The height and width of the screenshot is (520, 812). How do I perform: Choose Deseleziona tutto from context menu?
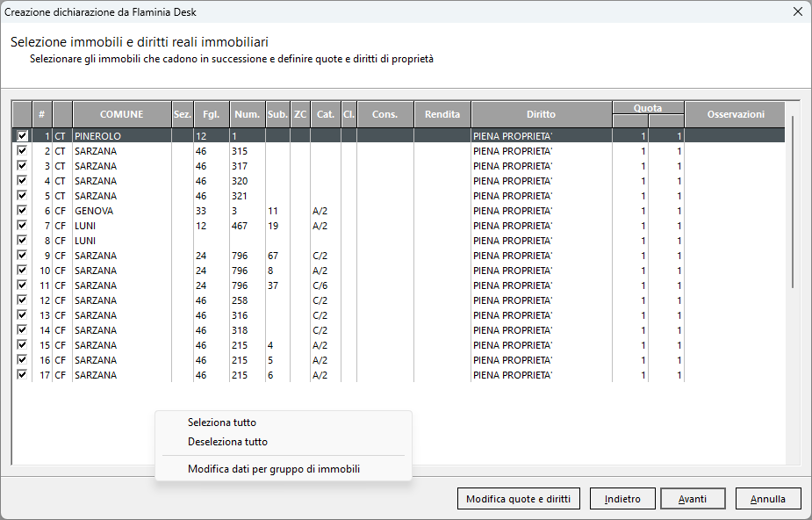pos(227,442)
